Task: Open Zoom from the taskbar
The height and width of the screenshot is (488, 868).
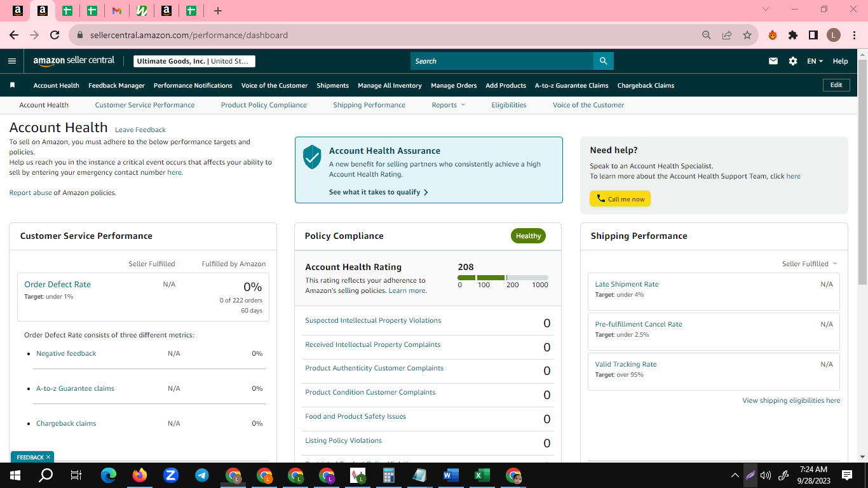Action: [171, 475]
